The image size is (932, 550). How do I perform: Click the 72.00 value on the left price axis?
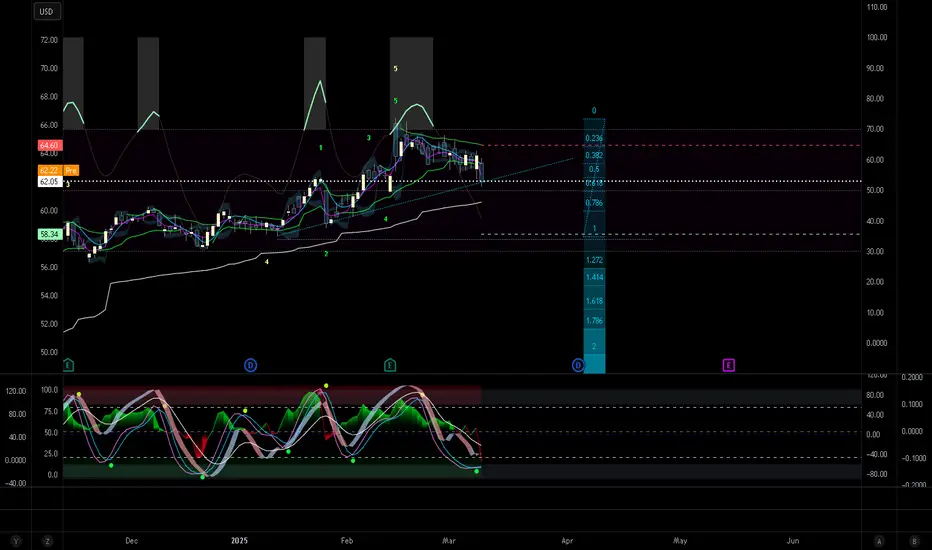[49, 40]
